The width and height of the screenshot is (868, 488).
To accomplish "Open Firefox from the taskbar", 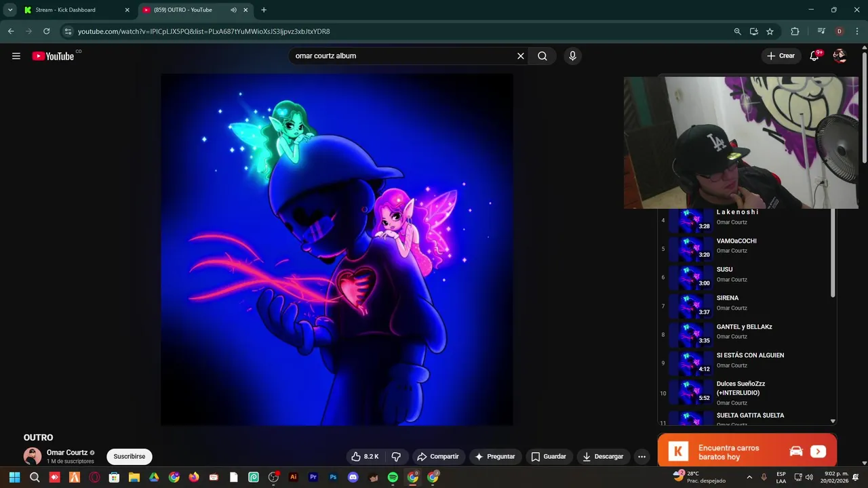I will pyautogui.click(x=194, y=477).
